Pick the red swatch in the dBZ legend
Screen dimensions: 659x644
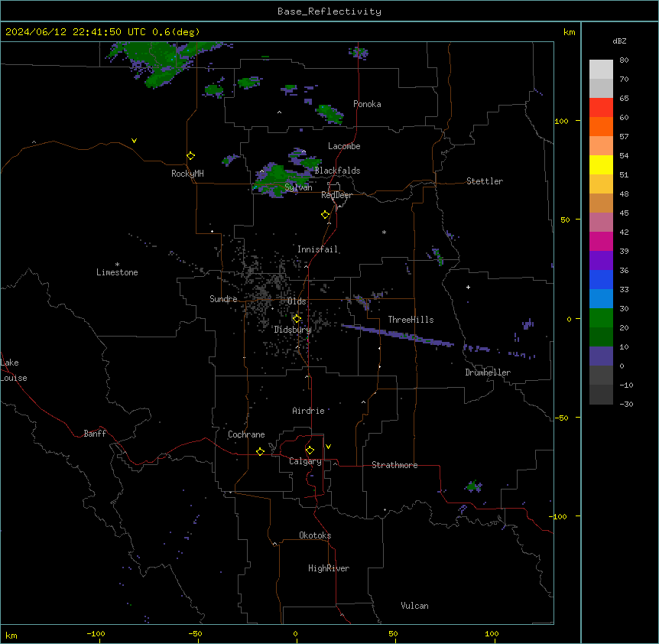coord(601,107)
